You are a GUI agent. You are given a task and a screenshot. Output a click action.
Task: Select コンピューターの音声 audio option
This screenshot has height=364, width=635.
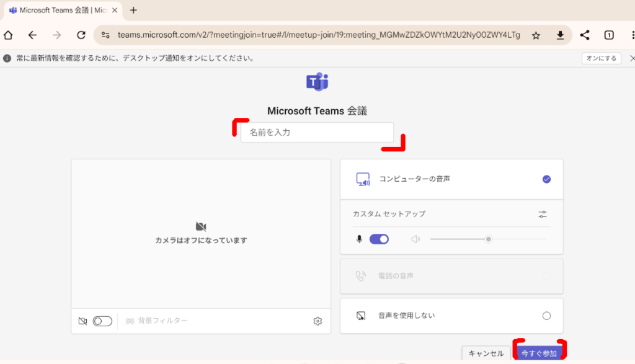(x=451, y=179)
